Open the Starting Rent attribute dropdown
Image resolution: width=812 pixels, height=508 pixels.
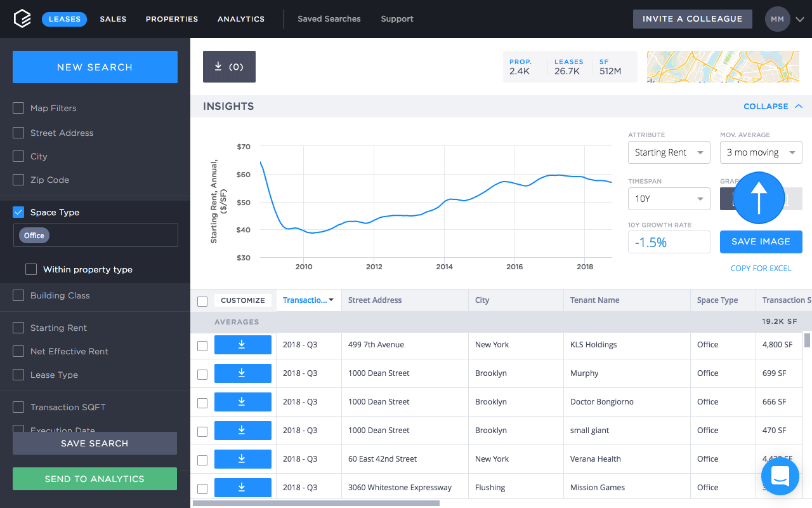coord(669,152)
